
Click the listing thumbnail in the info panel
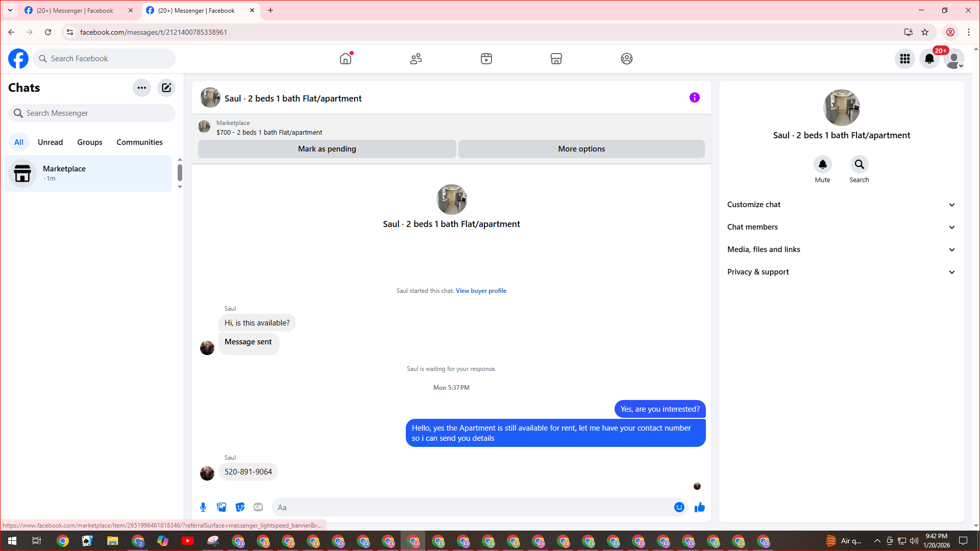coord(842,108)
